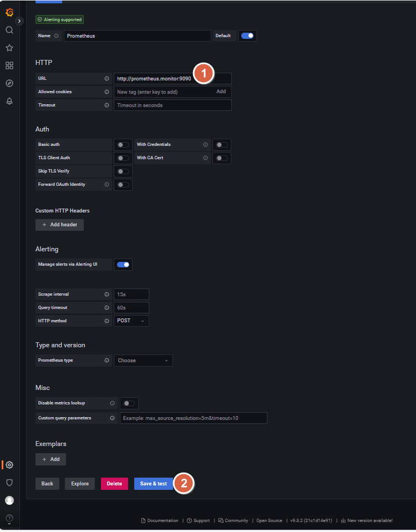Click Add next to Allowed cookies
Viewport: 416px width, 532px height.
coord(221,92)
